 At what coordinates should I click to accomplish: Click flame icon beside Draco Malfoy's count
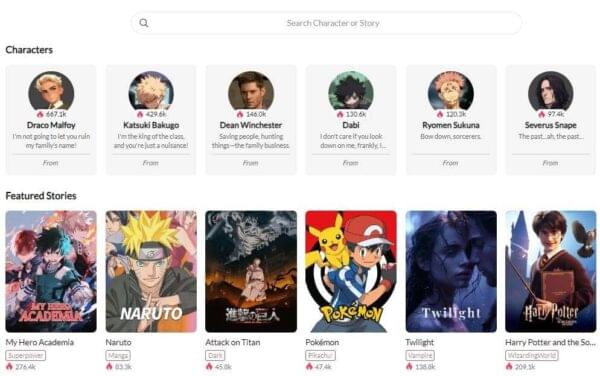click(x=40, y=114)
